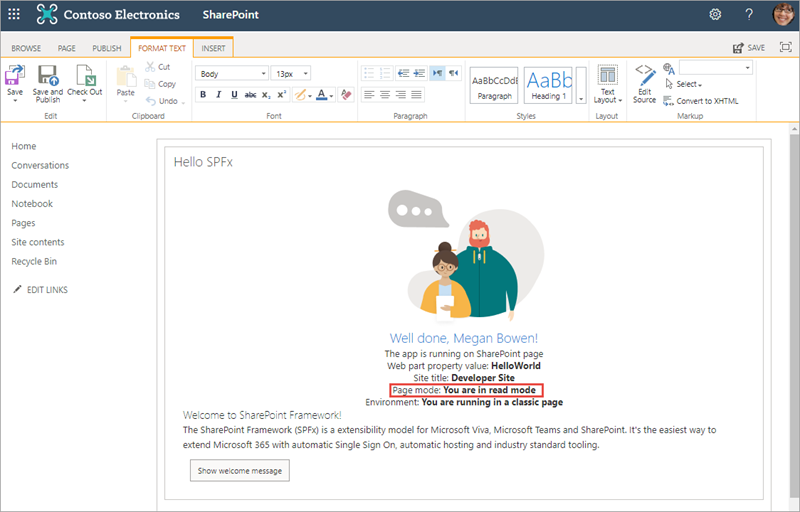800x512 pixels.
Task: Click the focus on content icon
Action: click(786, 47)
